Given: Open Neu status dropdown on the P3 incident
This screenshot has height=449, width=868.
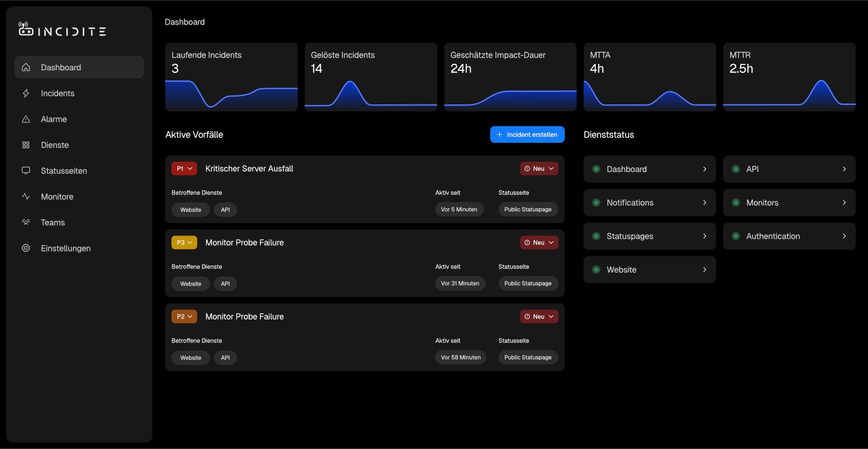Looking at the screenshot, I should (539, 242).
